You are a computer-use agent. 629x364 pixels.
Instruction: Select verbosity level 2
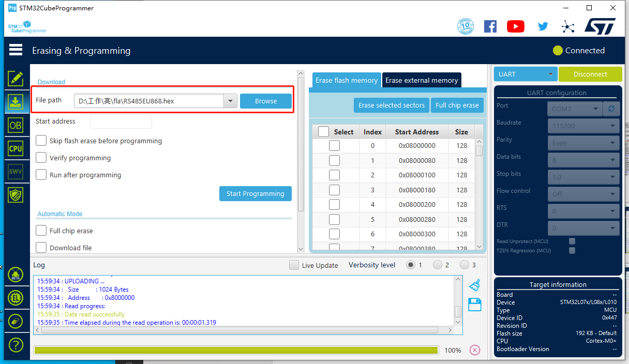pos(438,265)
